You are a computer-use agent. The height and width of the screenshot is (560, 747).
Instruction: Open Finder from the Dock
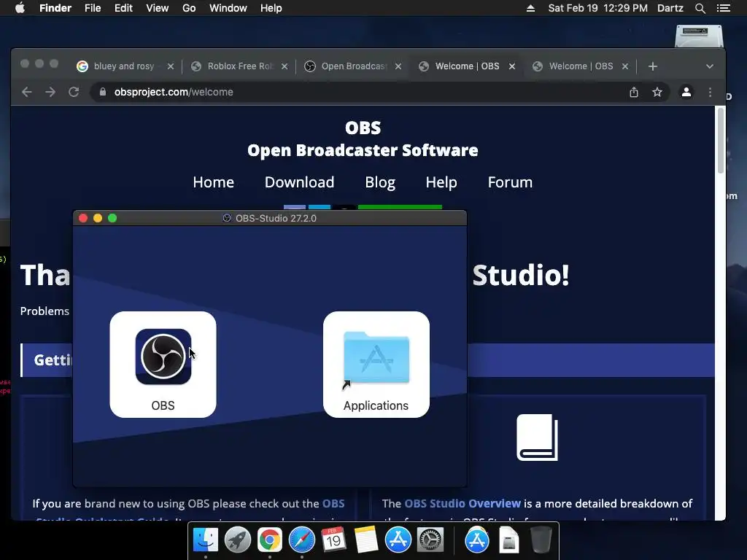[x=205, y=540]
